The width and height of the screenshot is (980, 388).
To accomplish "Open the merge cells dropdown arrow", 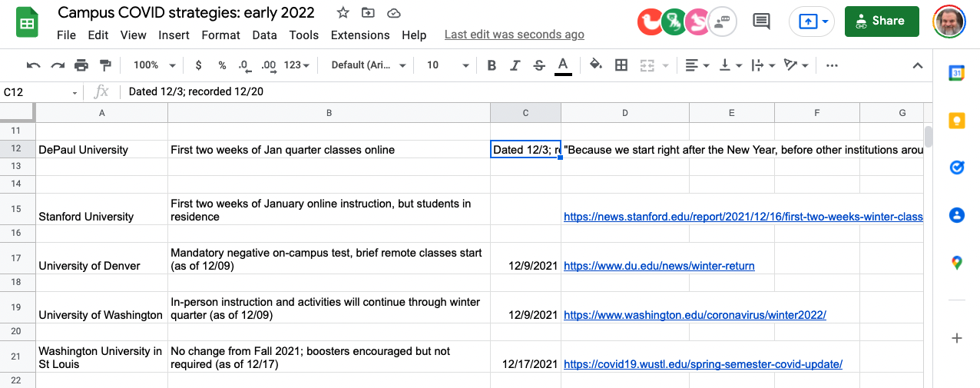I will (x=665, y=65).
